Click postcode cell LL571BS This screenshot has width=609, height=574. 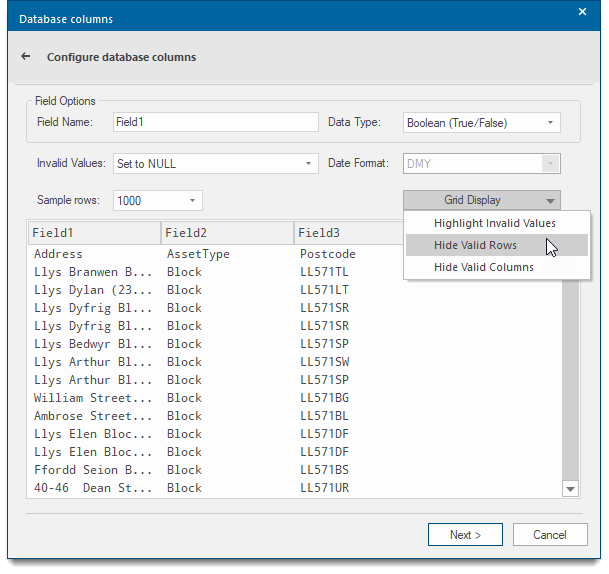click(324, 470)
